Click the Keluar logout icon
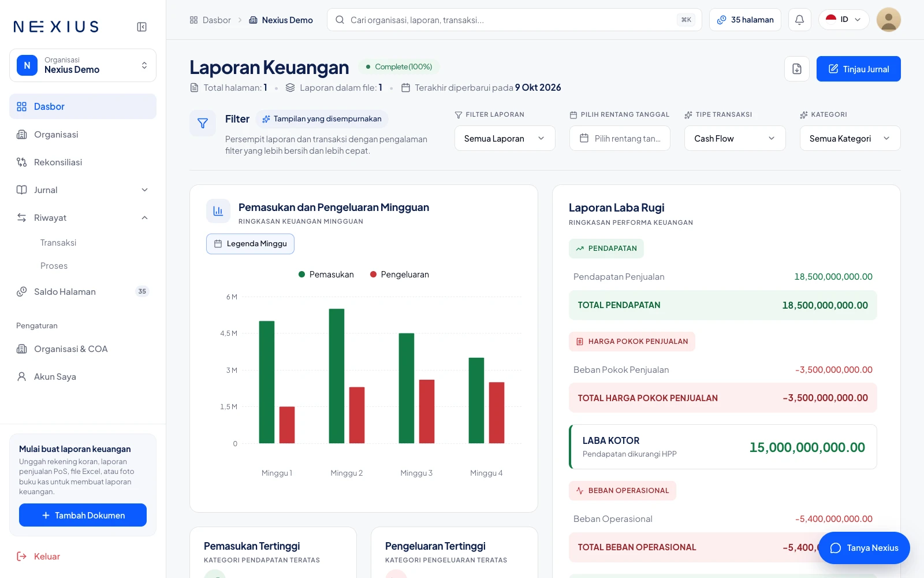The image size is (924, 578). (x=22, y=557)
